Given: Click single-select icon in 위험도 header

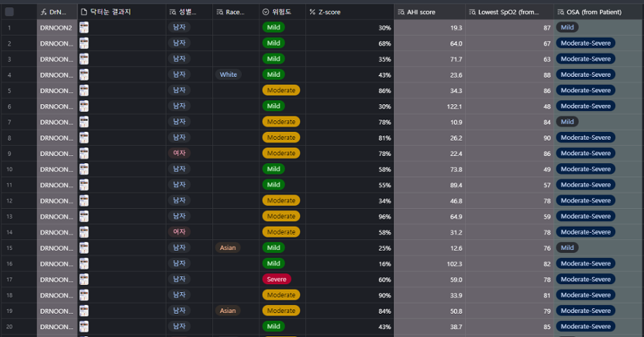Looking at the screenshot, I should click(266, 12).
